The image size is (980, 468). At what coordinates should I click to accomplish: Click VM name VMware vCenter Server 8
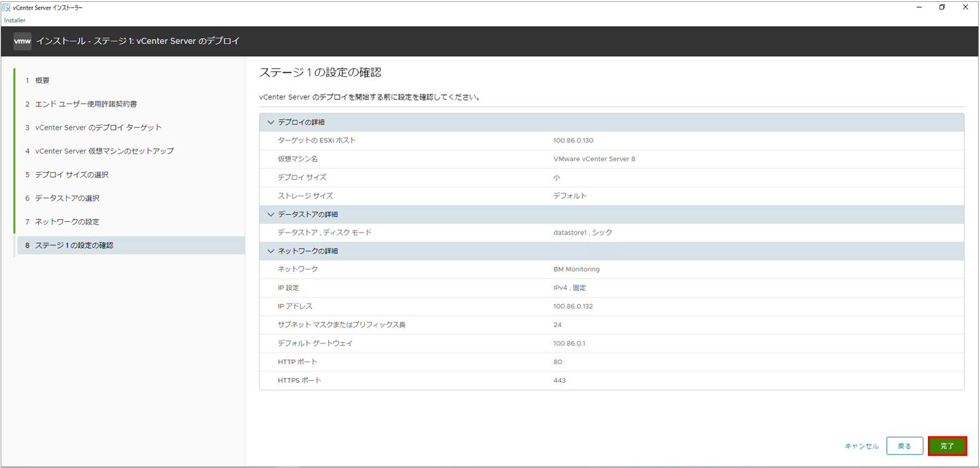coord(594,159)
